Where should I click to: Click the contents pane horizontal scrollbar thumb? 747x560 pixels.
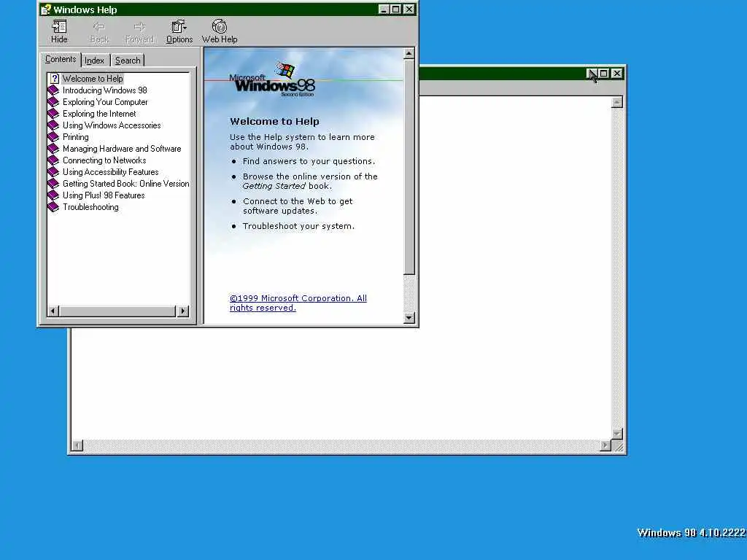(x=117, y=311)
